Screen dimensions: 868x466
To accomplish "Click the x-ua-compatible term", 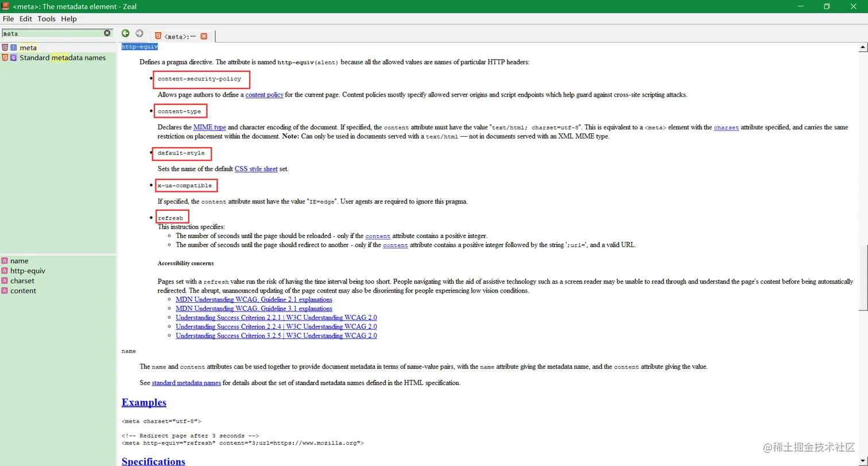I will pos(185,186).
